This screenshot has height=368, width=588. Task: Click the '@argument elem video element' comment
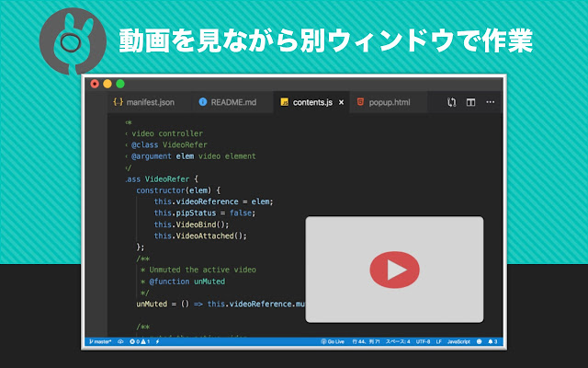(x=194, y=156)
